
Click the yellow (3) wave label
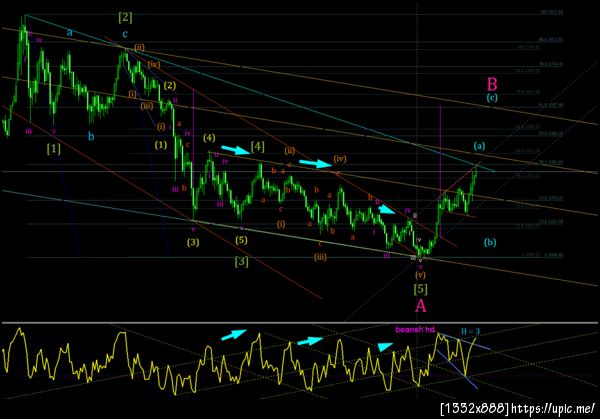[193, 242]
